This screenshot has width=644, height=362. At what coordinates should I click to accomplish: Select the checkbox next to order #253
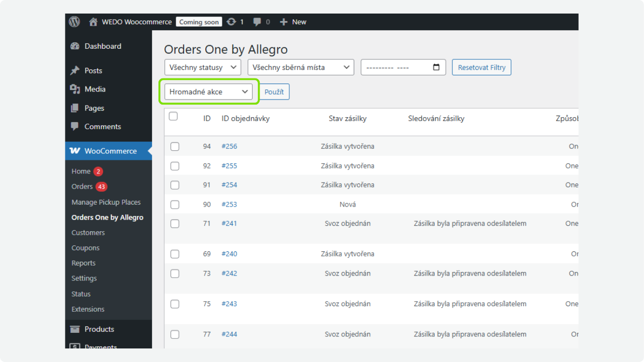coord(175,204)
